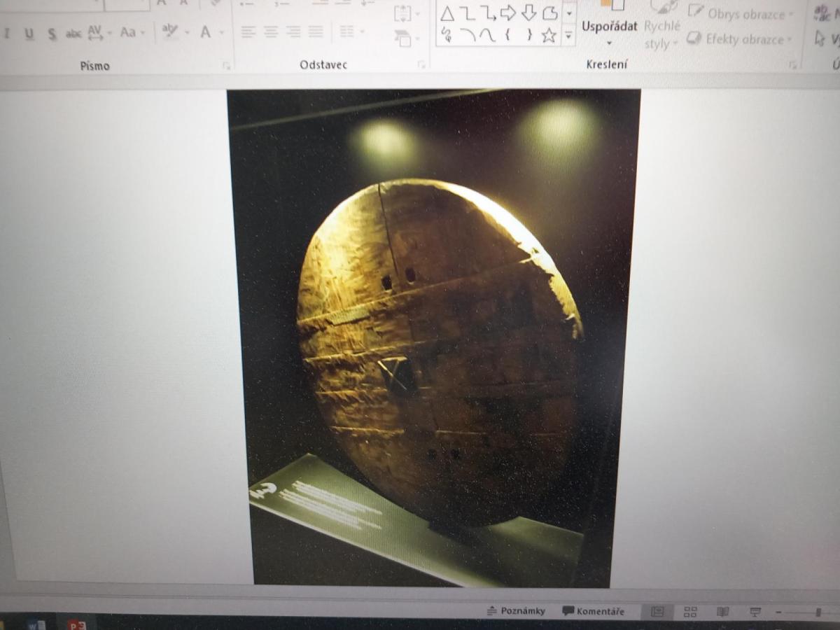Open the Kreslení format shape dialog launcher
Viewport: 840px width, 630px height.
pyautogui.click(x=792, y=64)
